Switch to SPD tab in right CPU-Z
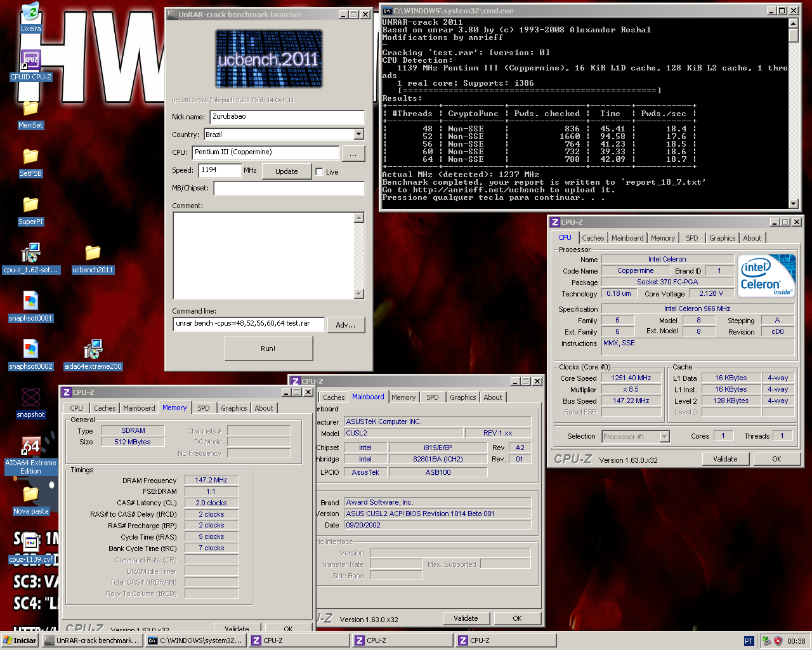This screenshot has width=812, height=650. 692,238
